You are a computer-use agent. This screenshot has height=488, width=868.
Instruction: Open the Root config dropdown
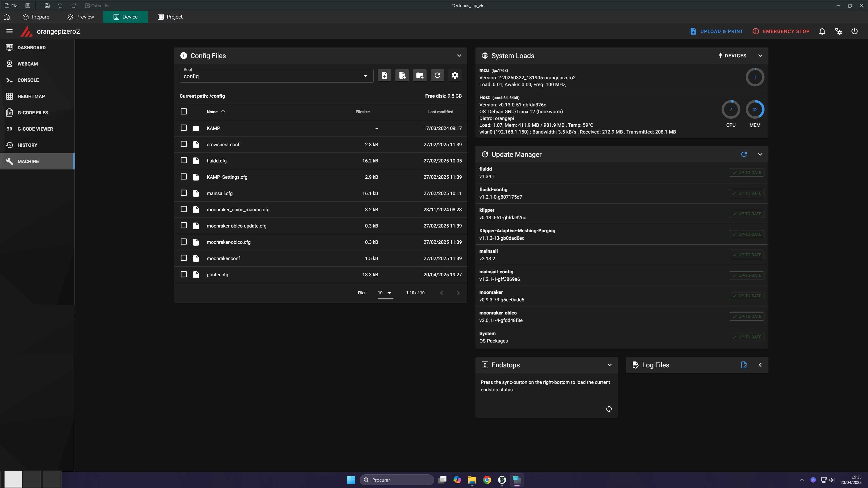[277, 76]
